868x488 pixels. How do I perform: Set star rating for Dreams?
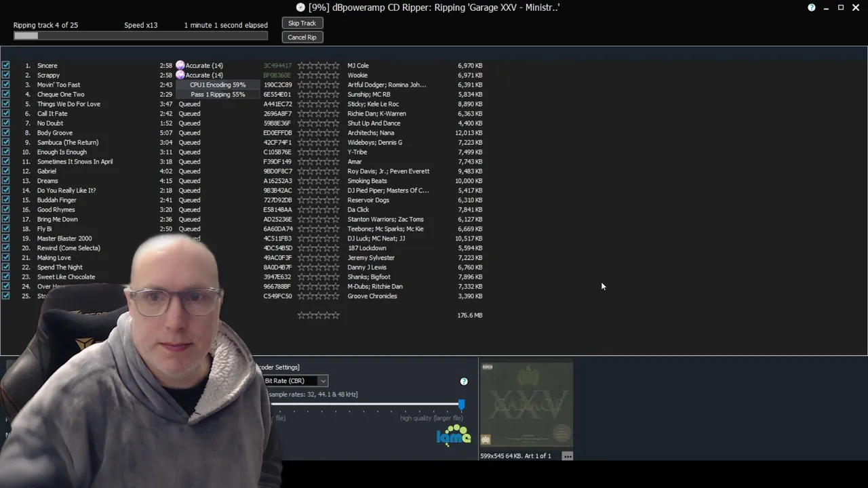click(x=319, y=181)
